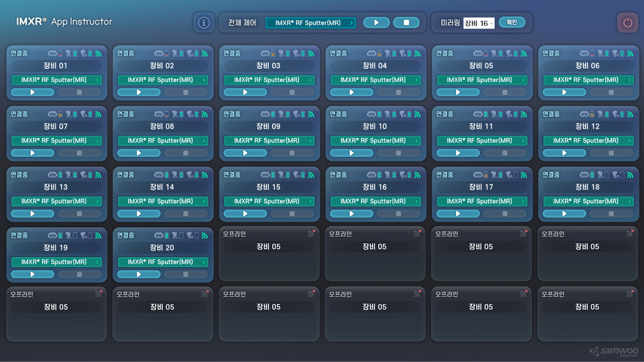Image resolution: width=644 pixels, height=362 pixels.
Task: Play content on 장비 20
Action: pyautogui.click(x=139, y=274)
